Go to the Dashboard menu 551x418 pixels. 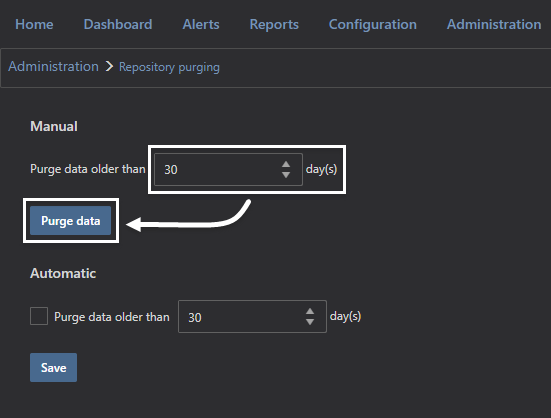tap(118, 24)
